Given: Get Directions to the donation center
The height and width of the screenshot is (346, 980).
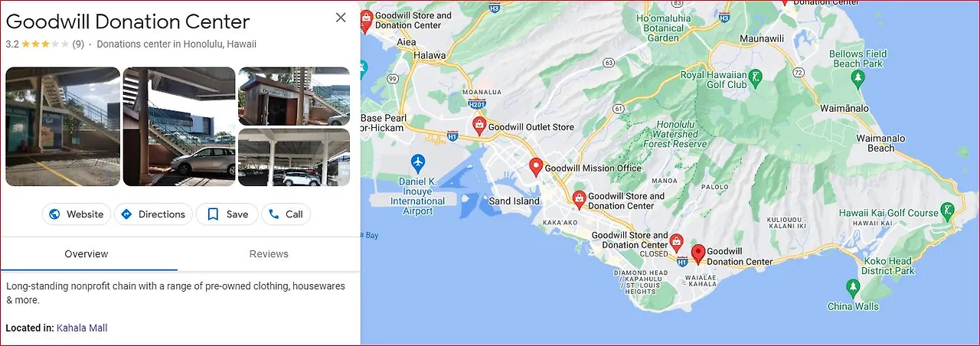Looking at the screenshot, I should click(153, 214).
